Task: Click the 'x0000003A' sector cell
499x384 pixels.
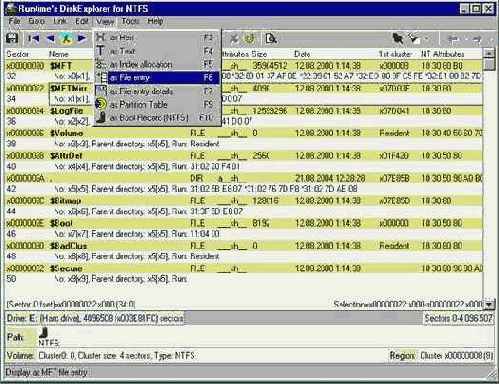Action: tap(25, 178)
